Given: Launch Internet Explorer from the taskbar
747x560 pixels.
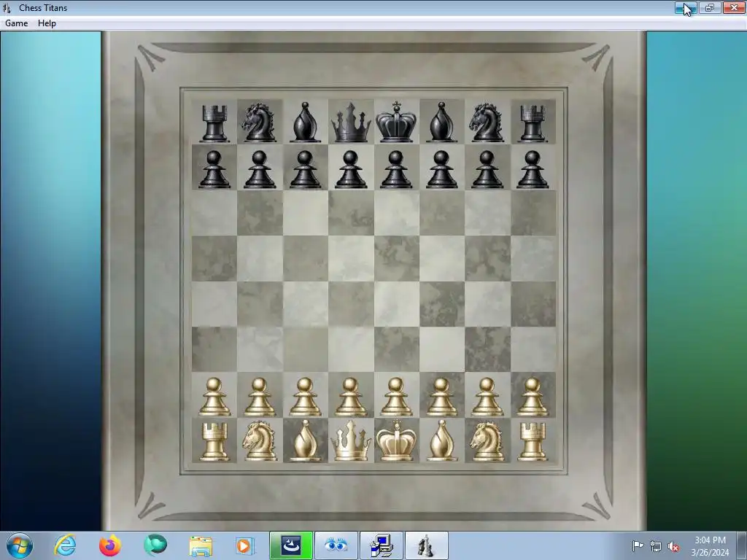Looking at the screenshot, I should 65,545.
